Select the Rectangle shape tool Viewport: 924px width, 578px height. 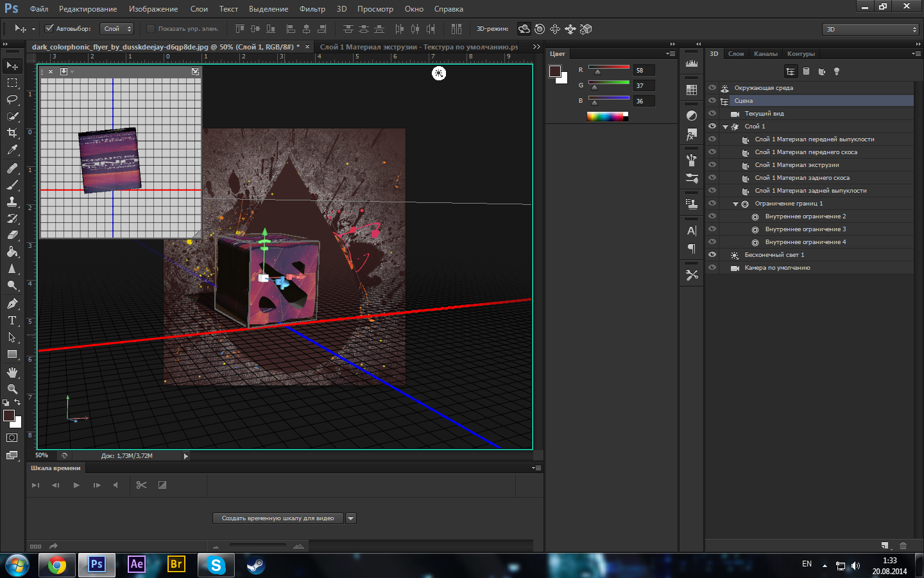click(12, 354)
